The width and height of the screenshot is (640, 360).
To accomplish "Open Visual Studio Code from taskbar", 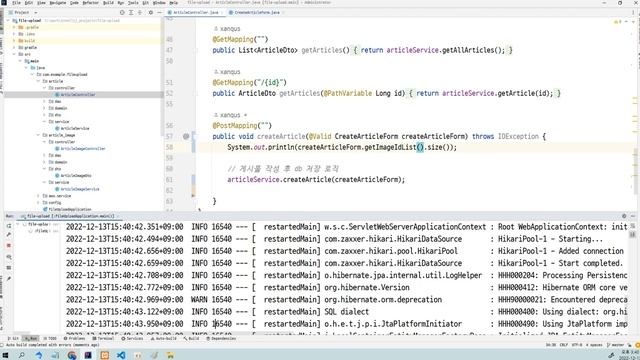I will click(121, 355).
